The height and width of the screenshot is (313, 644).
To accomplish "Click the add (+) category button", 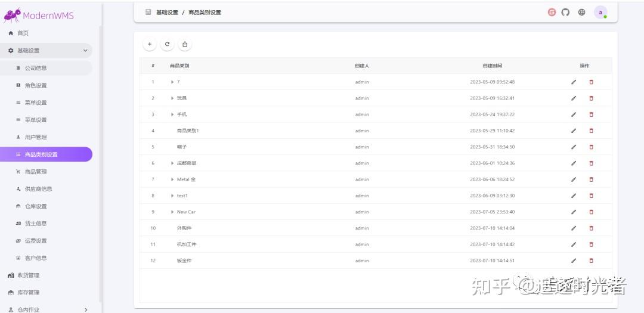I will tap(150, 44).
